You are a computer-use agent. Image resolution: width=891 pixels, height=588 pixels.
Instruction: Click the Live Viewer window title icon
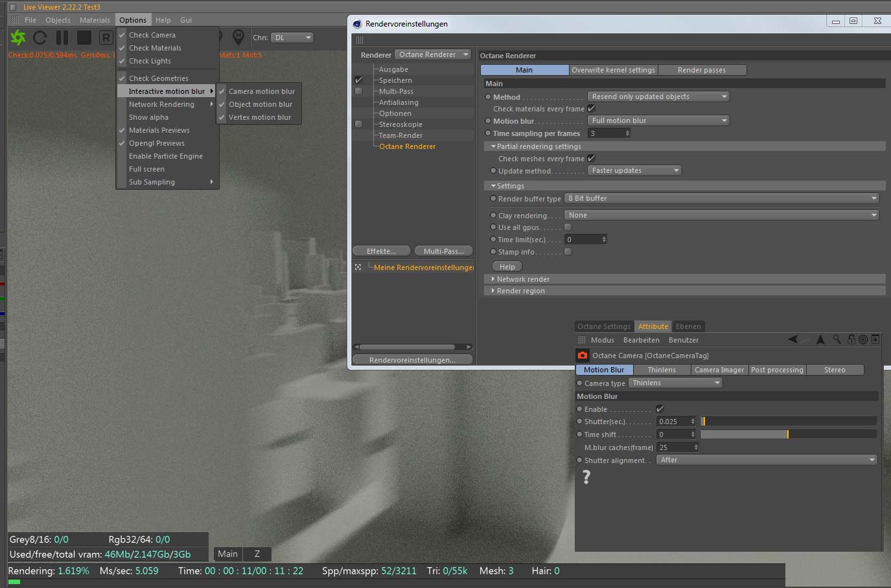(x=12, y=7)
